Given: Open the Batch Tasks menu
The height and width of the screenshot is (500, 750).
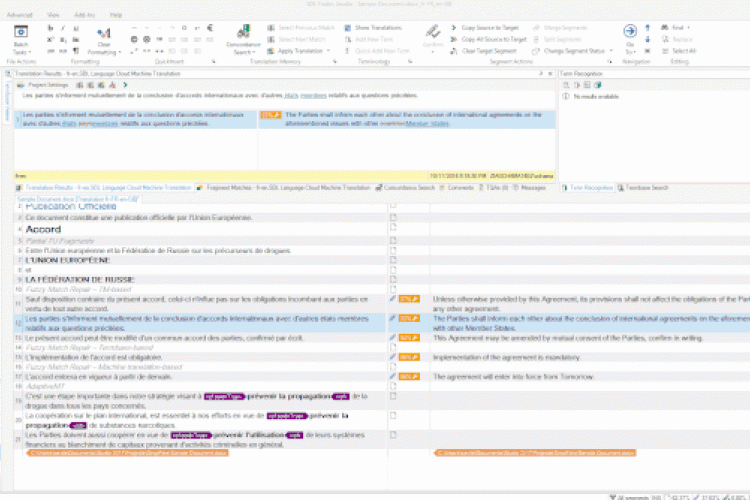Looking at the screenshot, I should click(21, 40).
